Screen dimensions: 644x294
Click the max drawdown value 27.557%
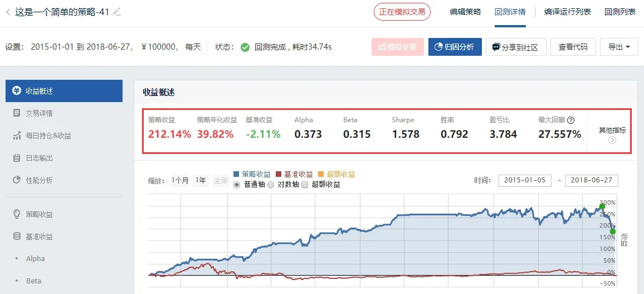[559, 134]
